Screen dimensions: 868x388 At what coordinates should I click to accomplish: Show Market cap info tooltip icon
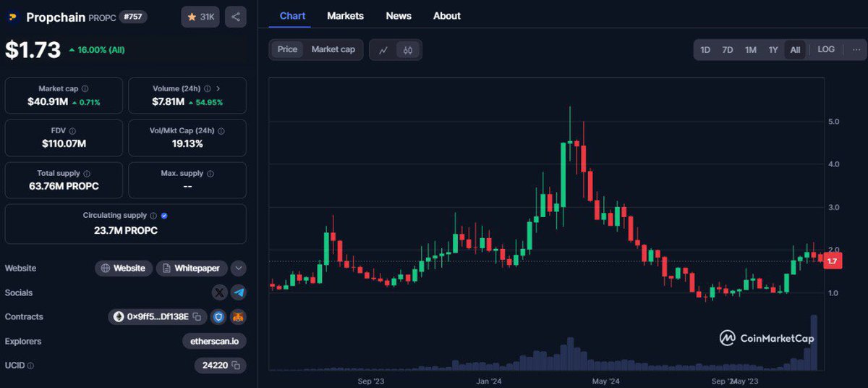(85, 88)
